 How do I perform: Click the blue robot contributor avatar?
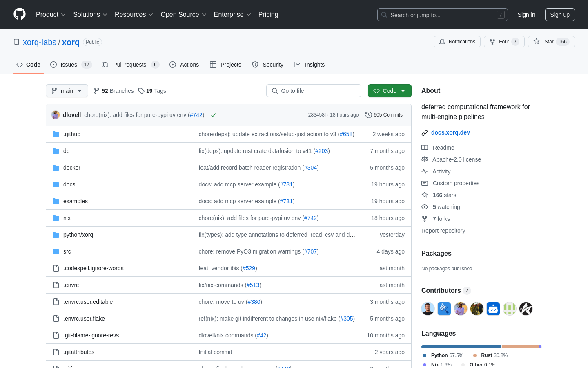[493, 309]
